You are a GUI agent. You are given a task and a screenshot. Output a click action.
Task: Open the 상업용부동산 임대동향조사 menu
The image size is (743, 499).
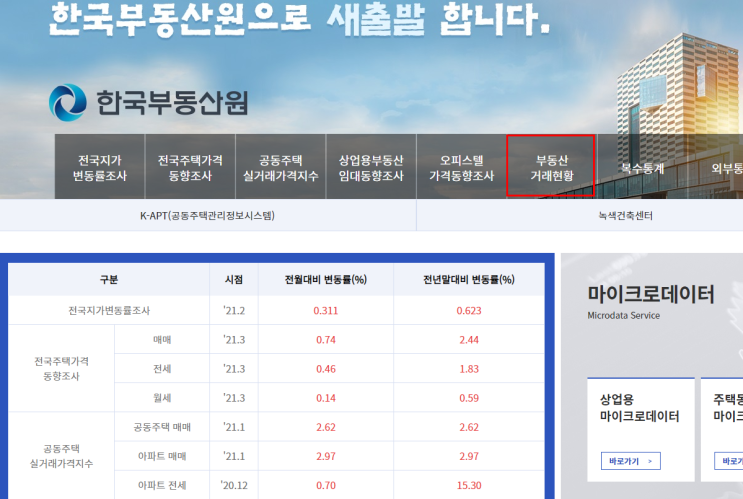[x=371, y=167]
